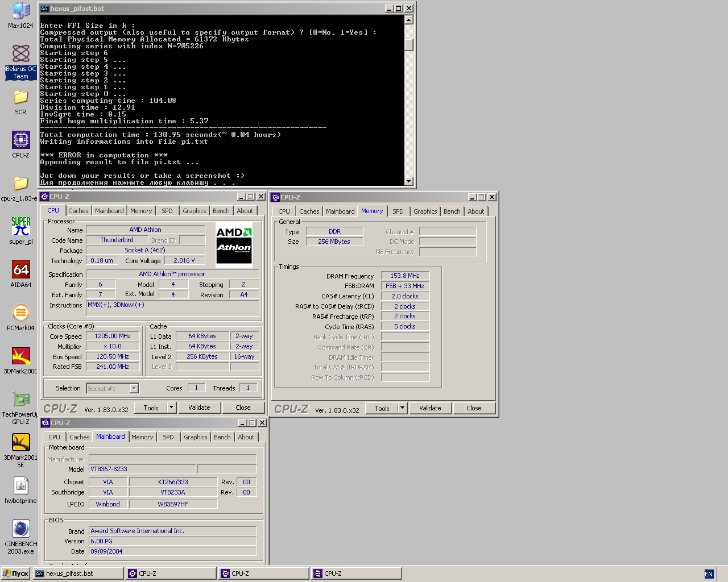The image size is (728, 582).
Task: Click the mainboard Model VT8367-8233 field
Action: click(x=142, y=469)
